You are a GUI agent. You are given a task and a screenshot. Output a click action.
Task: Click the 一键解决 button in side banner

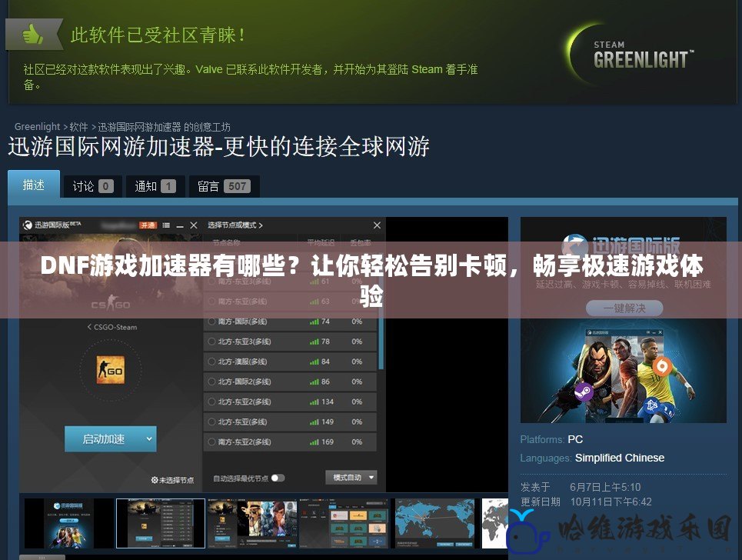[624, 308]
